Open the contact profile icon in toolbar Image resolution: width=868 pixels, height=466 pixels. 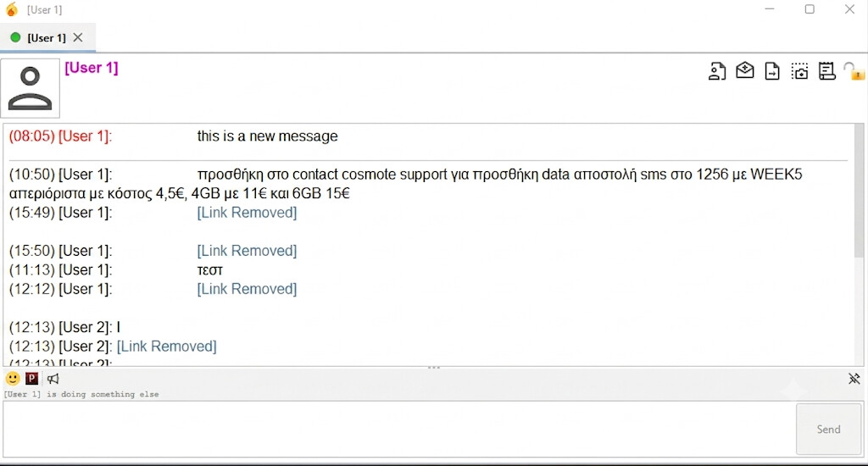(717, 71)
